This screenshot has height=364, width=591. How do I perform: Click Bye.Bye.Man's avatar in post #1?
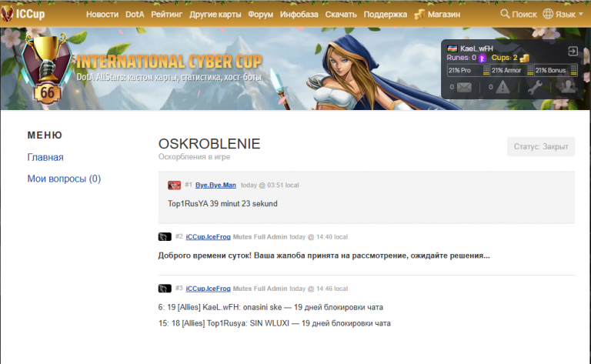point(174,185)
